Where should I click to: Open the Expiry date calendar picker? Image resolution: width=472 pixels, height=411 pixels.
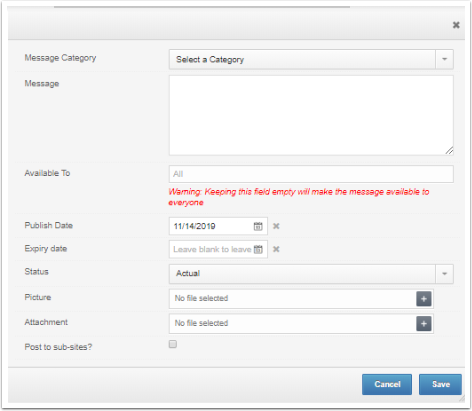pyautogui.click(x=258, y=249)
